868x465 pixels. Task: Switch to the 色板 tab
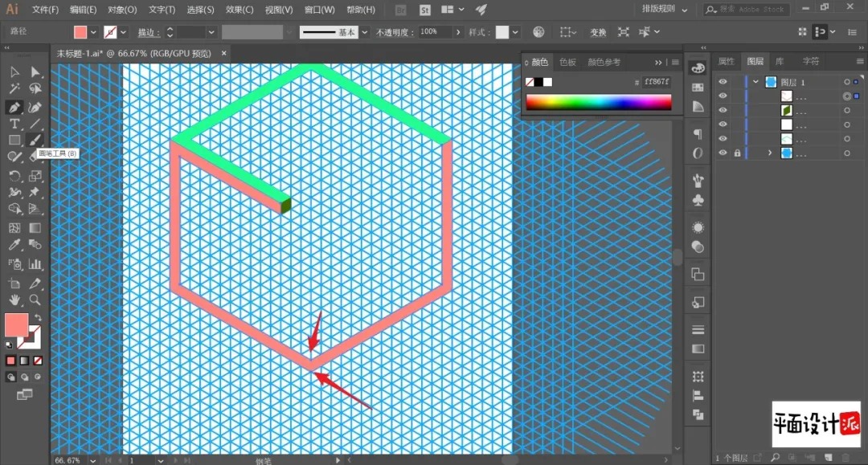coord(567,62)
